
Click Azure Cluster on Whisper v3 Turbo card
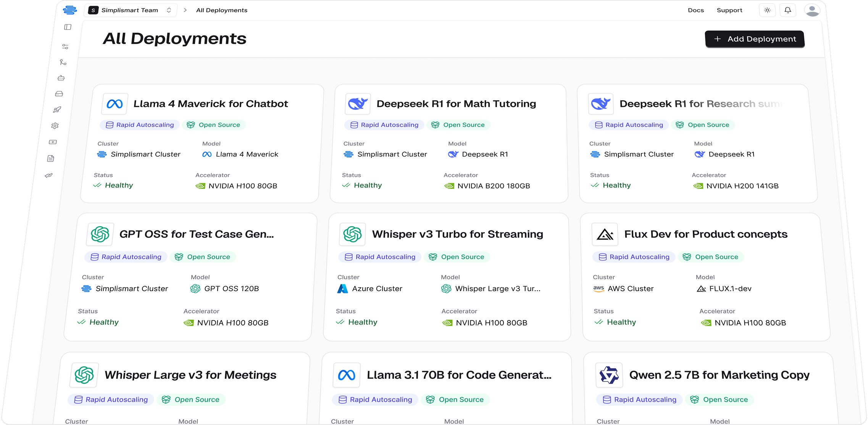370,289
